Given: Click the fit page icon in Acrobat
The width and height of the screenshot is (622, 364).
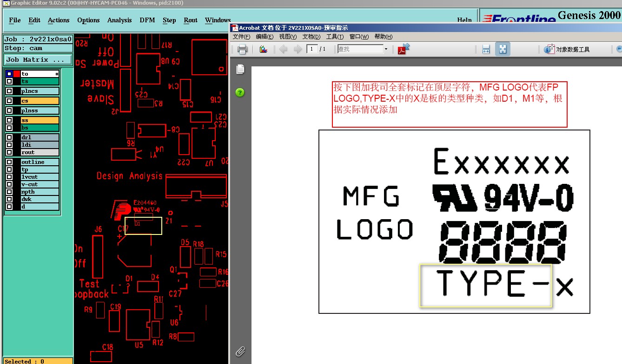Looking at the screenshot, I should (503, 49).
